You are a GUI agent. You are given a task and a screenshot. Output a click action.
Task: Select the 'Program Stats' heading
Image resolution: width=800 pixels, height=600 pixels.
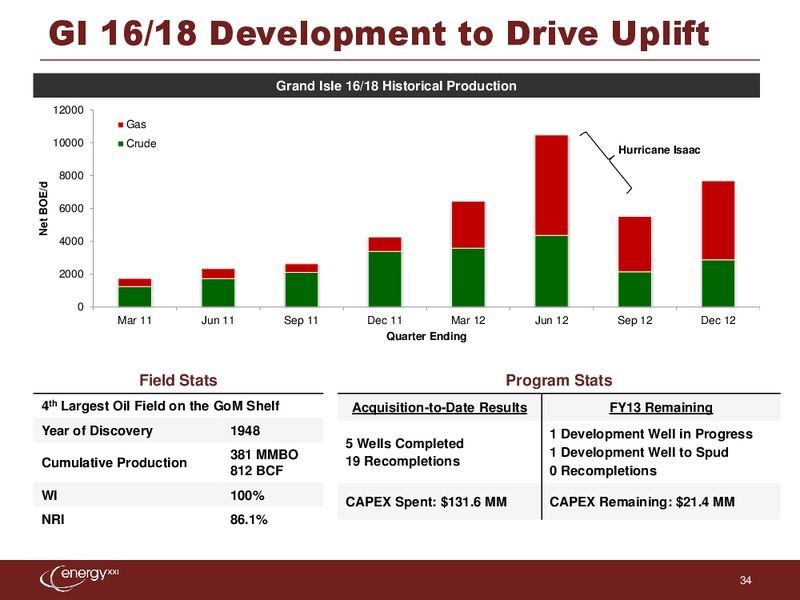click(x=559, y=380)
